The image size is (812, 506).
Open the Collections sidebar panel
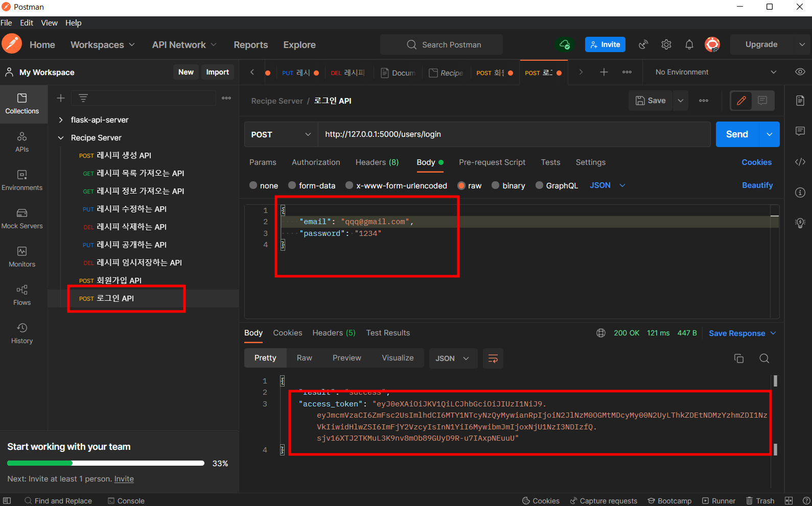pyautogui.click(x=22, y=104)
